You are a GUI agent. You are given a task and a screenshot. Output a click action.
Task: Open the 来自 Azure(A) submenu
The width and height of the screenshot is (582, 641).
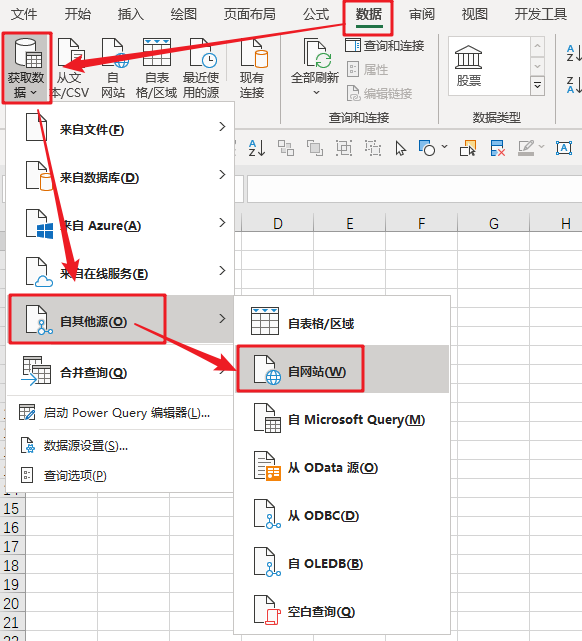pyautogui.click(x=121, y=224)
